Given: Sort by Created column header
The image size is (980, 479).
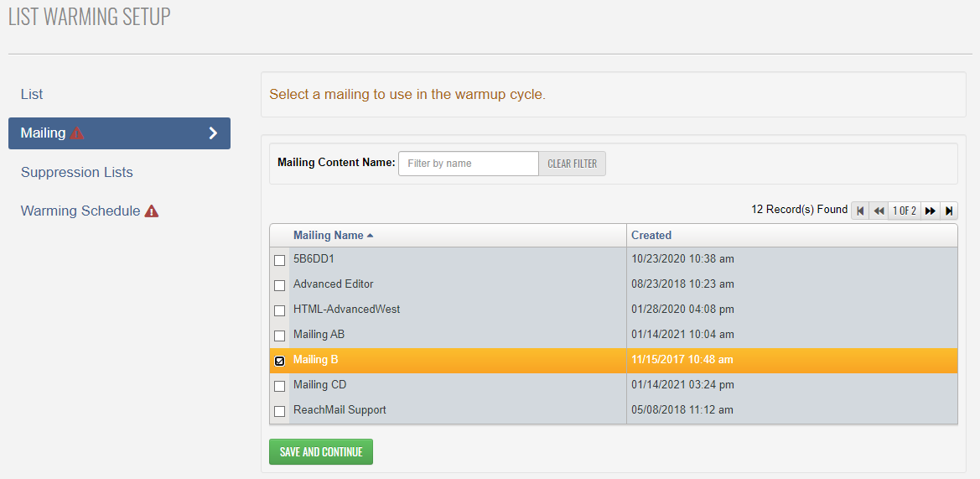Looking at the screenshot, I should 651,236.
